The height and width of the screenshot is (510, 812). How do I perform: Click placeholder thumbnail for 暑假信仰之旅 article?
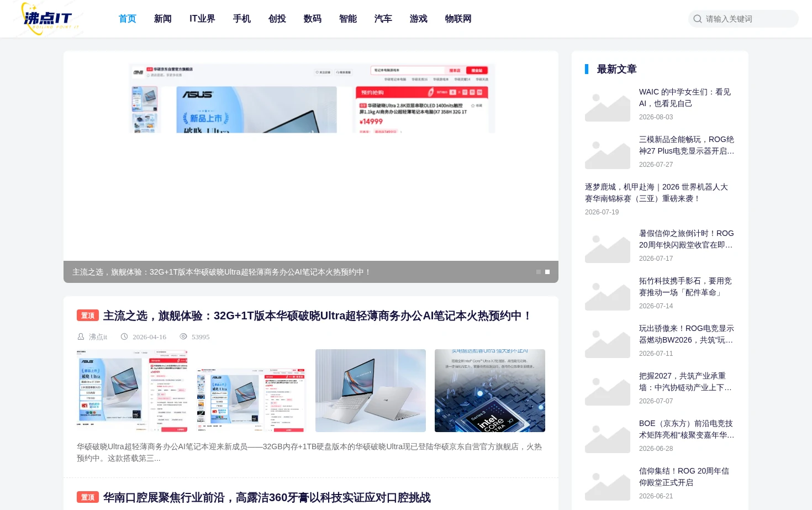pyautogui.click(x=608, y=245)
